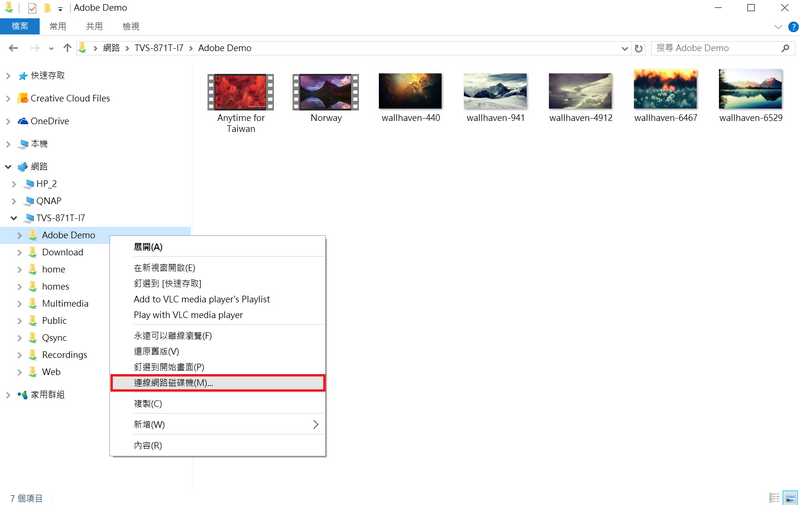Switch to details view icon
Image resolution: width=800 pixels, height=505 pixels.
pyautogui.click(x=774, y=498)
